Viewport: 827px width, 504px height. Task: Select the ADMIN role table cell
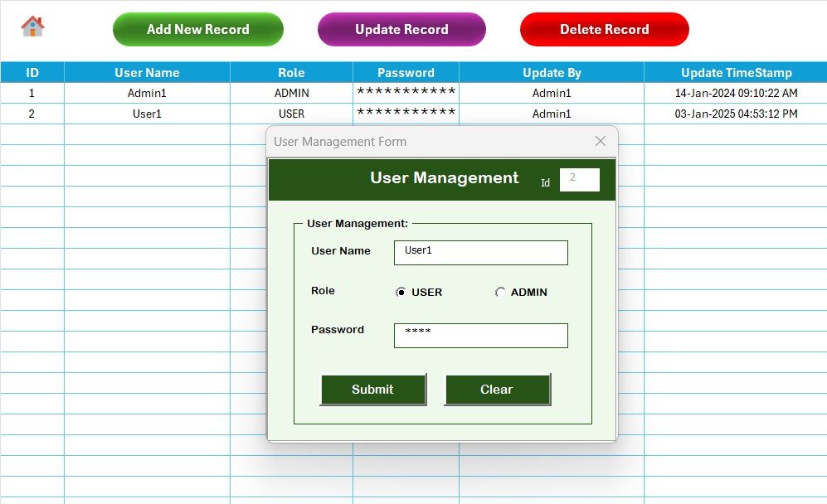292,94
